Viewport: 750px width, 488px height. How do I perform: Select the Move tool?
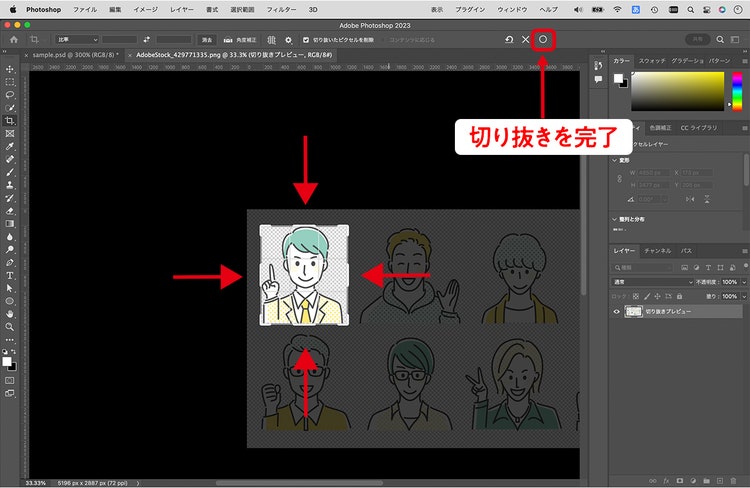10,69
